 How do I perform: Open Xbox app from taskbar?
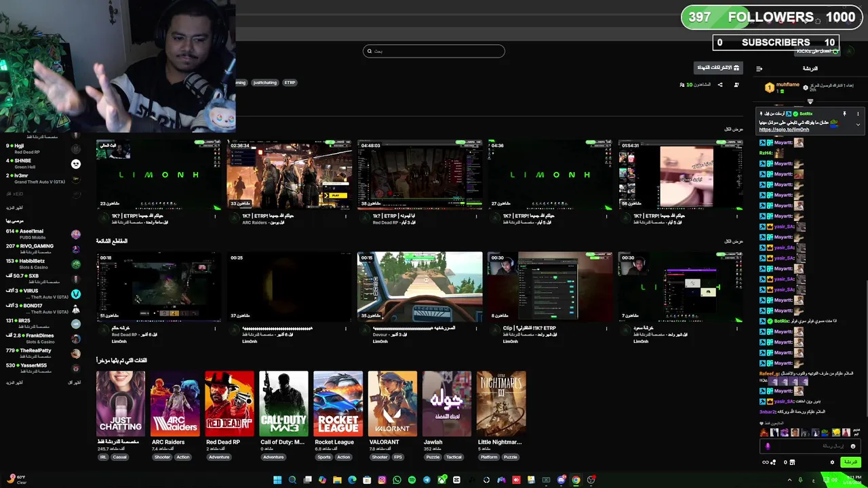(x=441, y=480)
